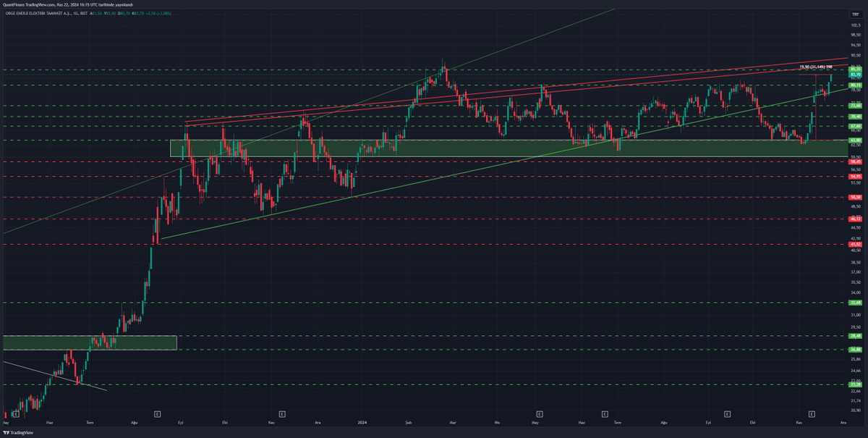
Task: Click the 46,12 red price label
Action: click(856, 219)
